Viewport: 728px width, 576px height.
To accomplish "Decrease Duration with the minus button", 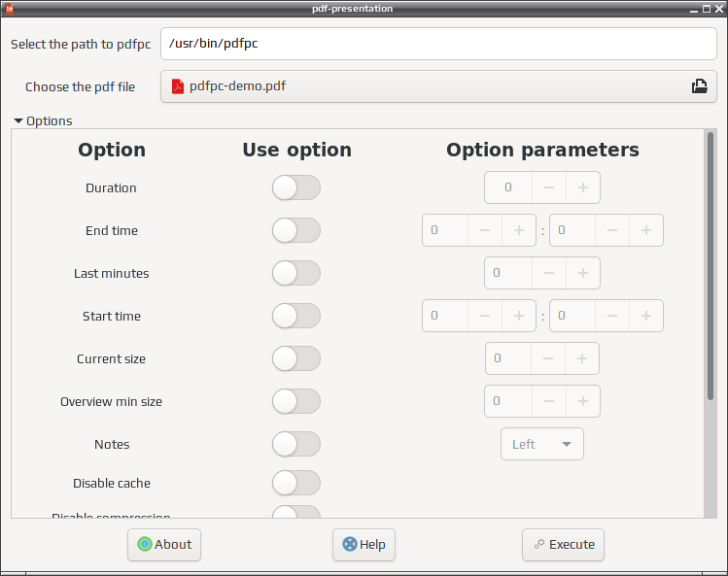I will tap(549, 187).
